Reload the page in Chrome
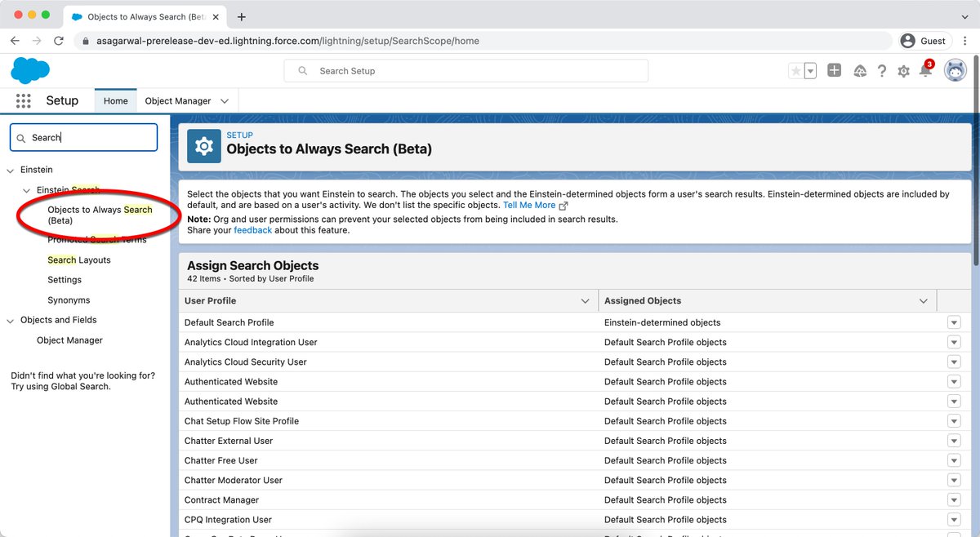This screenshot has height=537, width=980. (59, 41)
